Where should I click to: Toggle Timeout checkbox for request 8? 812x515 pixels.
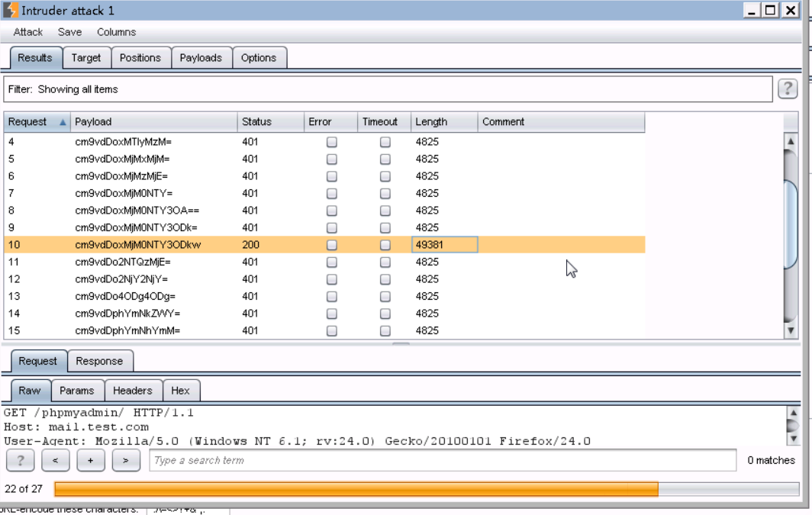385,211
